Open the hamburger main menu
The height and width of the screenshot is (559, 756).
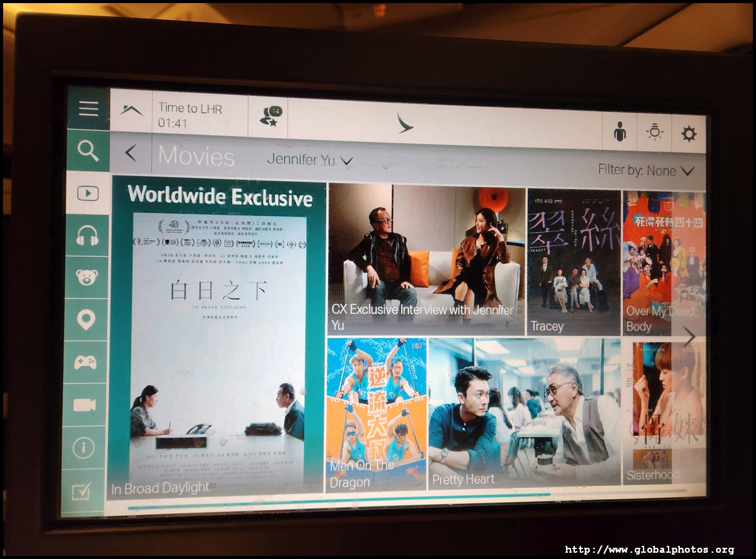tap(89, 109)
